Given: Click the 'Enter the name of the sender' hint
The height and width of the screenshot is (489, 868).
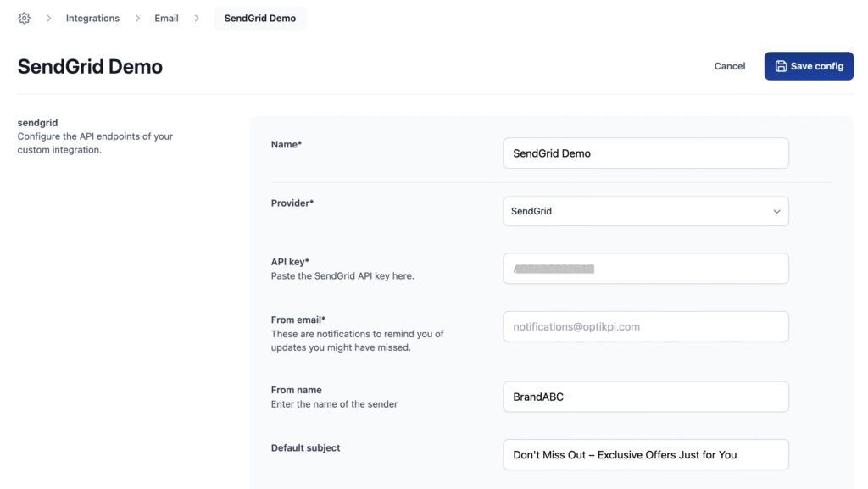Looking at the screenshot, I should point(334,403).
